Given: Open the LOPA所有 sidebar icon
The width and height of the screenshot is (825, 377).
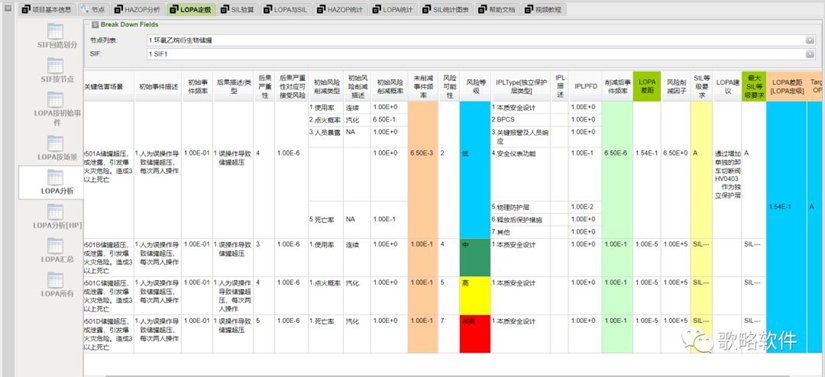Looking at the screenshot, I should (x=55, y=280).
